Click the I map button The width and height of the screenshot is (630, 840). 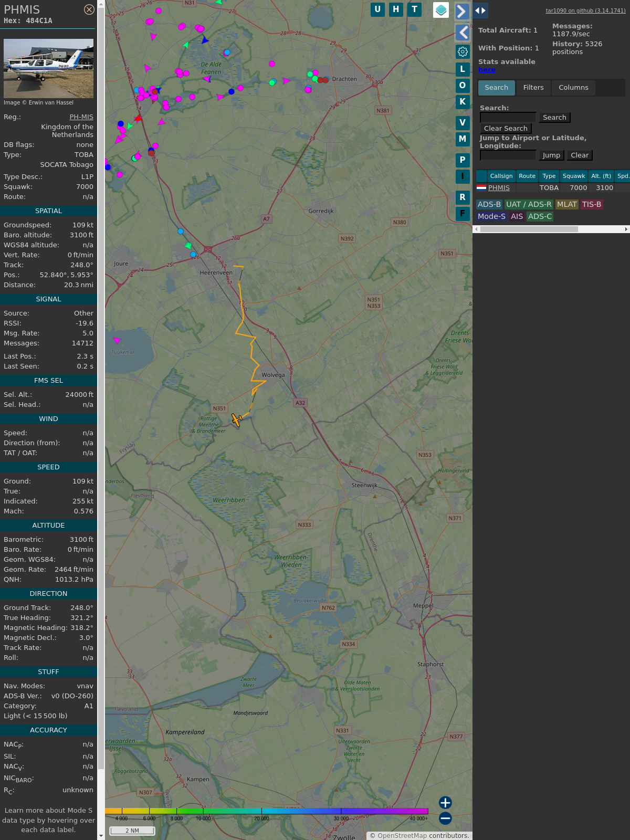point(463,176)
